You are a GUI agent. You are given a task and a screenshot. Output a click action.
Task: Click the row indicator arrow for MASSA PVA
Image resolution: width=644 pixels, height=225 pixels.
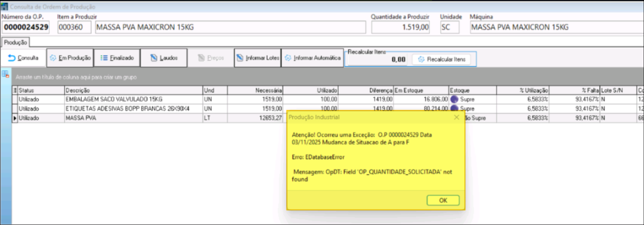[15, 118]
